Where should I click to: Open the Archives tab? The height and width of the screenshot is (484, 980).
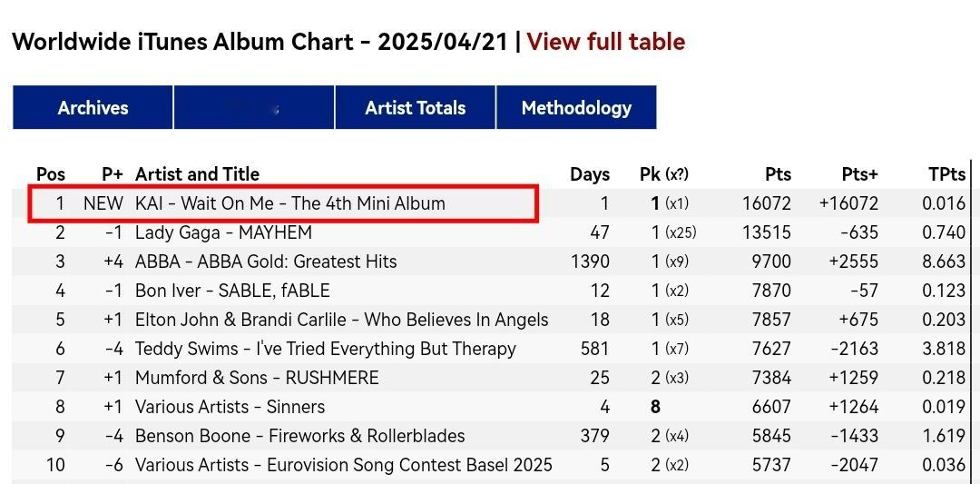tap(93, 107)
